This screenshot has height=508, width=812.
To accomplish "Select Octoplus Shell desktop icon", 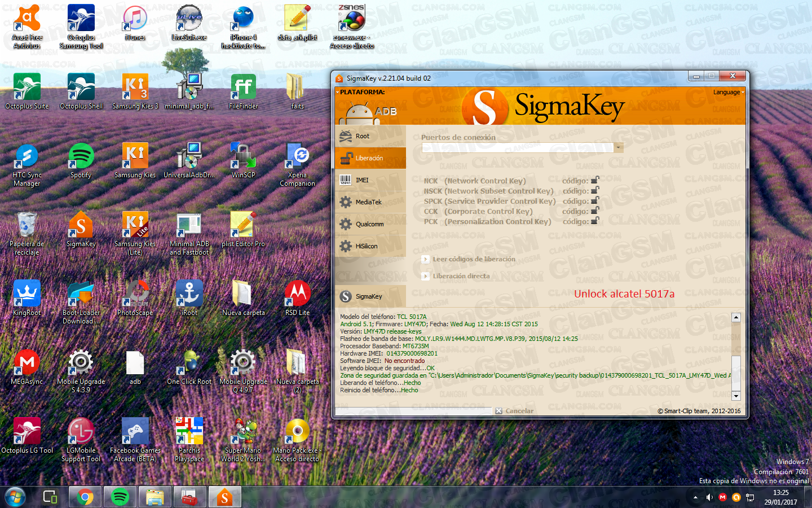I will (81, 91).
